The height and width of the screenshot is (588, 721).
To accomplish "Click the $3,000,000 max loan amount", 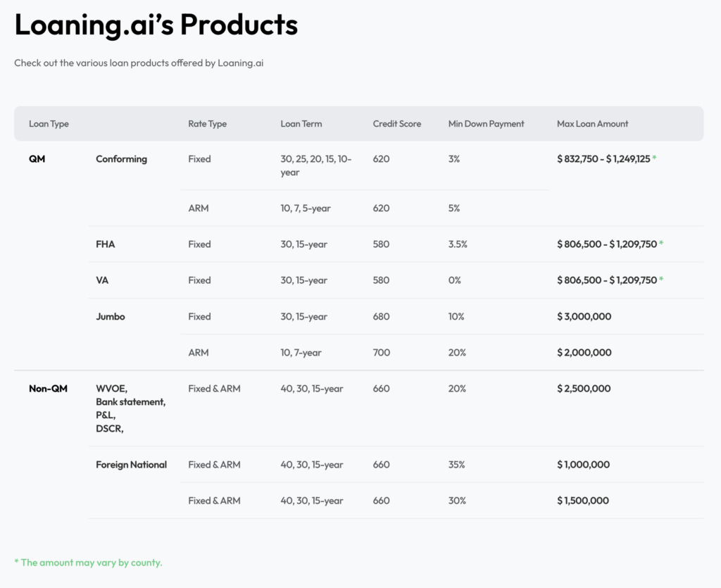I will tap(584, 317).
